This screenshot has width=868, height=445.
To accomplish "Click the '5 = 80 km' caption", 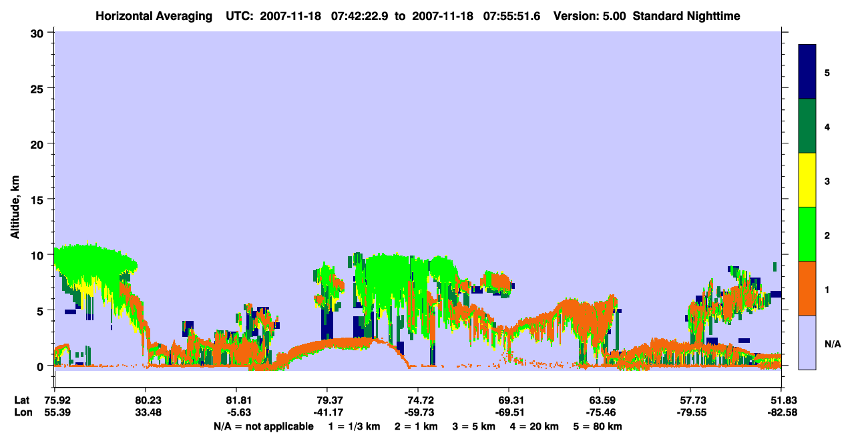I will click(599, 426).
